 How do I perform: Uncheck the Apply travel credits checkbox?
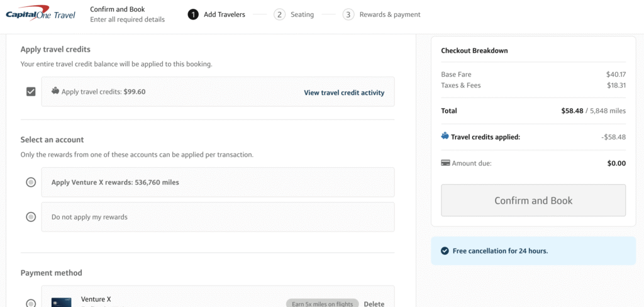[x=31, y=92]
